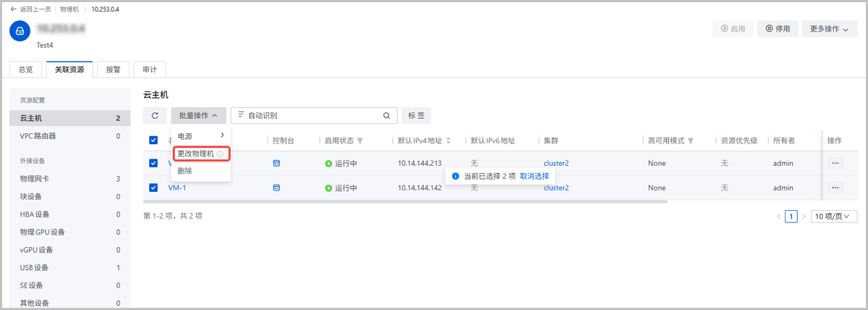Open the 更多操作 dropdown
868x310 pixels.
click(x=829, y=29)
